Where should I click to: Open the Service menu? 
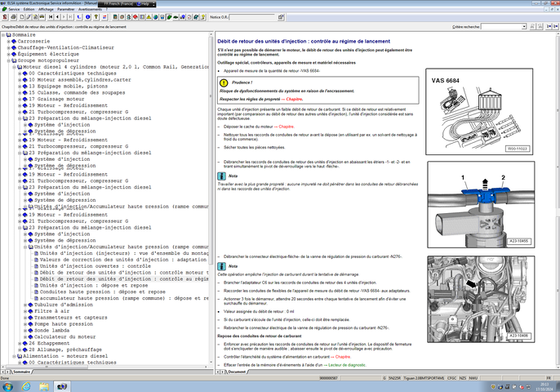(14, 9)
